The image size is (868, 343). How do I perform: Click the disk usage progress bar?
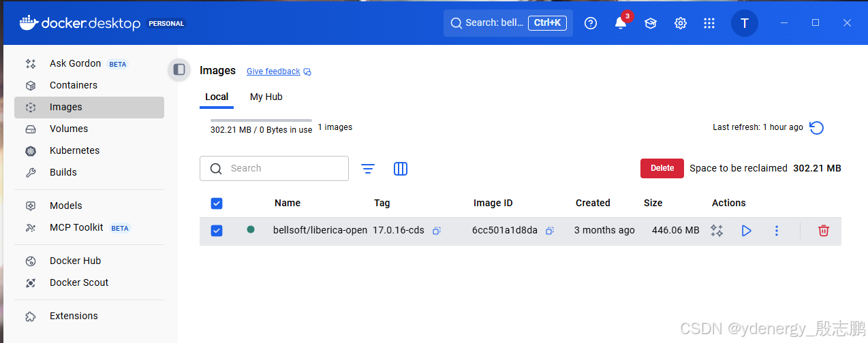click(261, 120)
